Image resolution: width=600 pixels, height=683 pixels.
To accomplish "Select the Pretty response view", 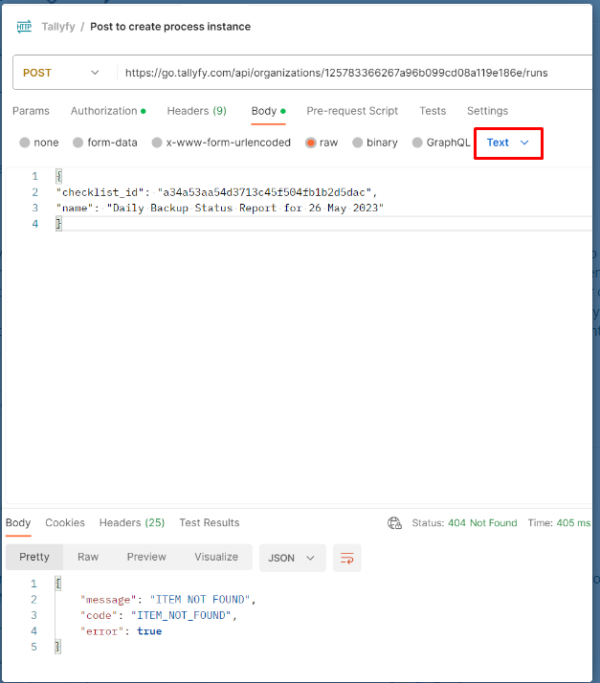I will pos(34,557).
